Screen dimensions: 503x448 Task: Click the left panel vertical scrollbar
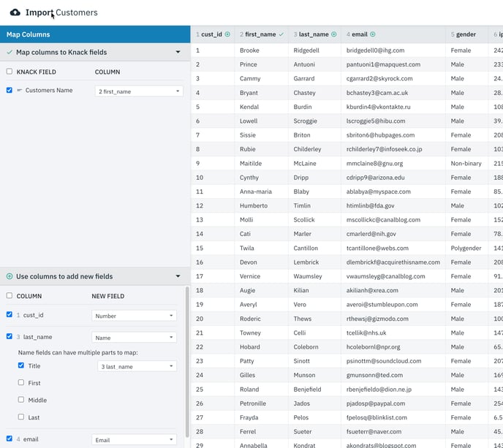click(187, 362)
